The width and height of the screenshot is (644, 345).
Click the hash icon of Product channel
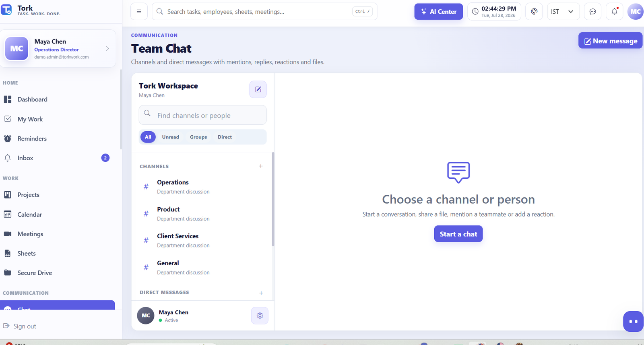[x=146, y=214]
